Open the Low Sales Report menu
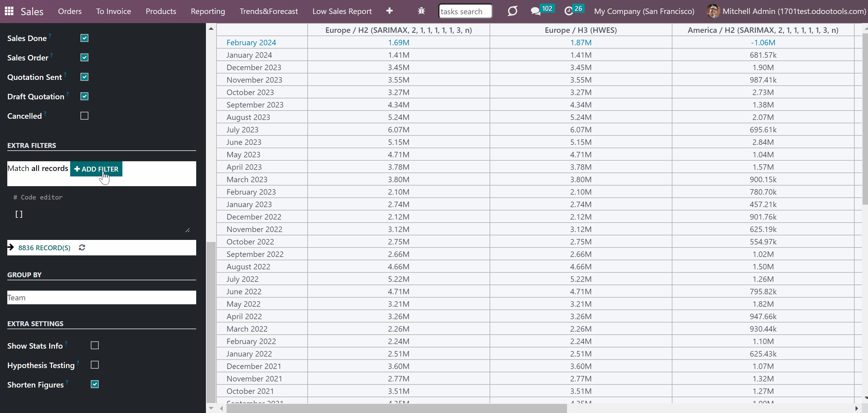868x413 pixels. click(342, 11)
